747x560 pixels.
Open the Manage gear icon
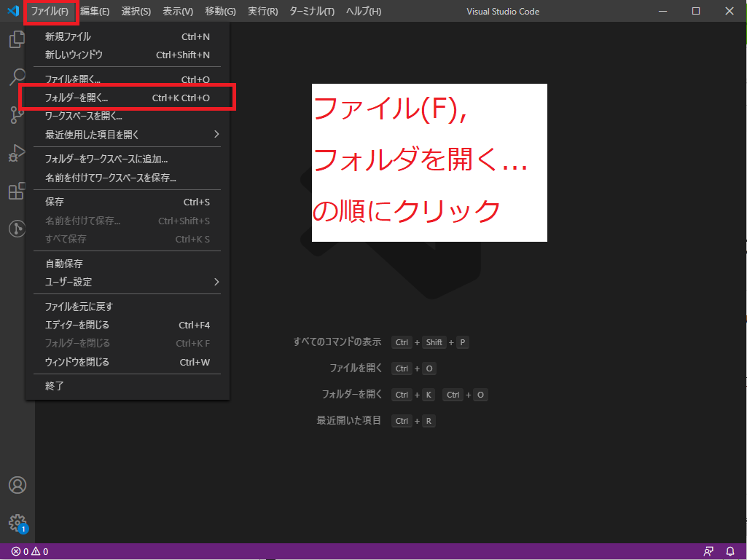[17, 523]
